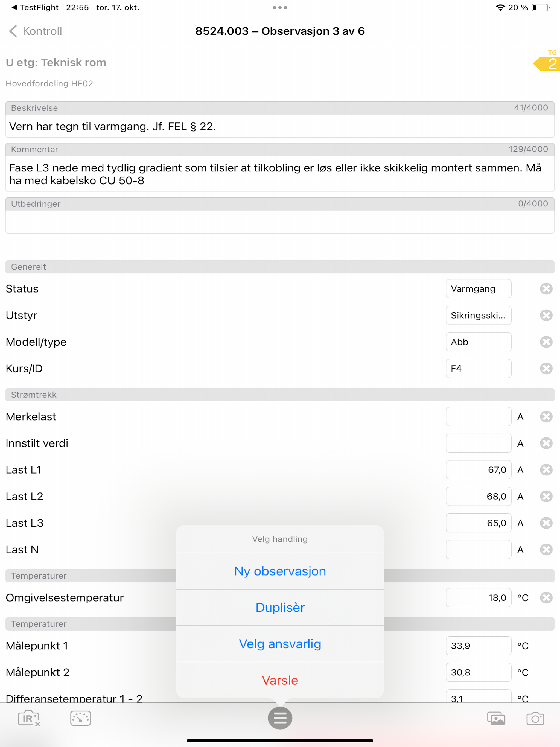The width and height of the screenshot is (560, 747).
Task: Choose Duplisèr in the action menu
Action: coord(280,608)
